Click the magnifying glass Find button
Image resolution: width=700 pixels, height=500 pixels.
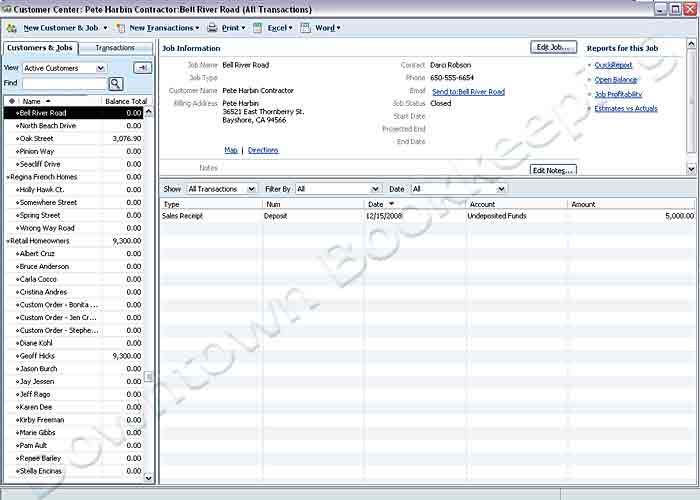[x=116, y=83]
